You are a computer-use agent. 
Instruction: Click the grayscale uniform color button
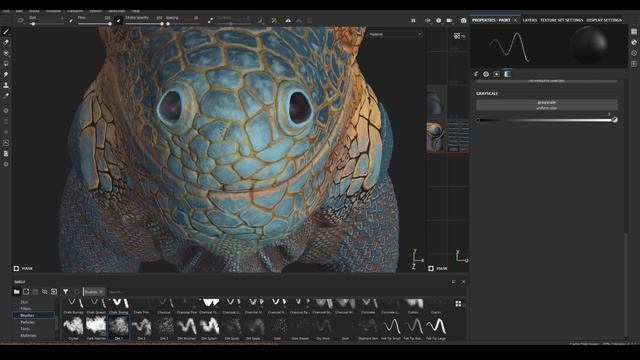547,105
